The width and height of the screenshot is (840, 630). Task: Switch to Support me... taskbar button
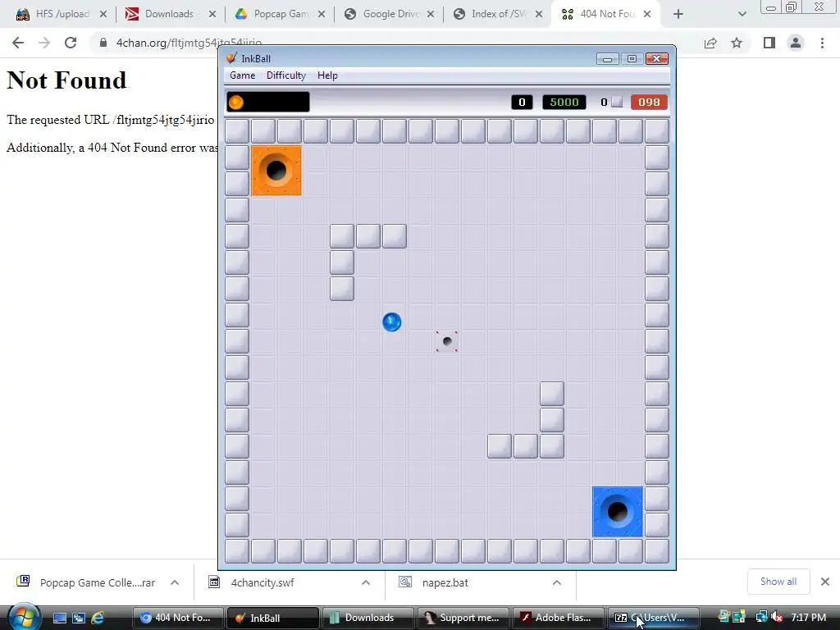click(x=463, y=618)
